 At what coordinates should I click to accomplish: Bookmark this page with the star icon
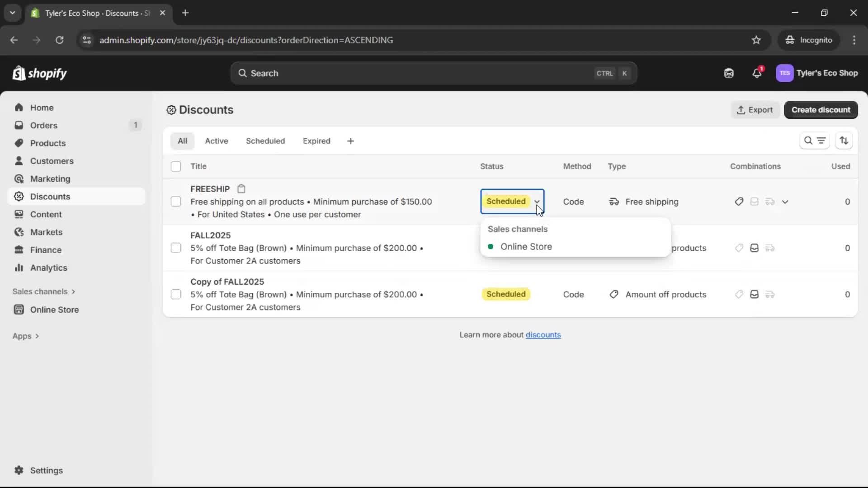coord(756,40)
